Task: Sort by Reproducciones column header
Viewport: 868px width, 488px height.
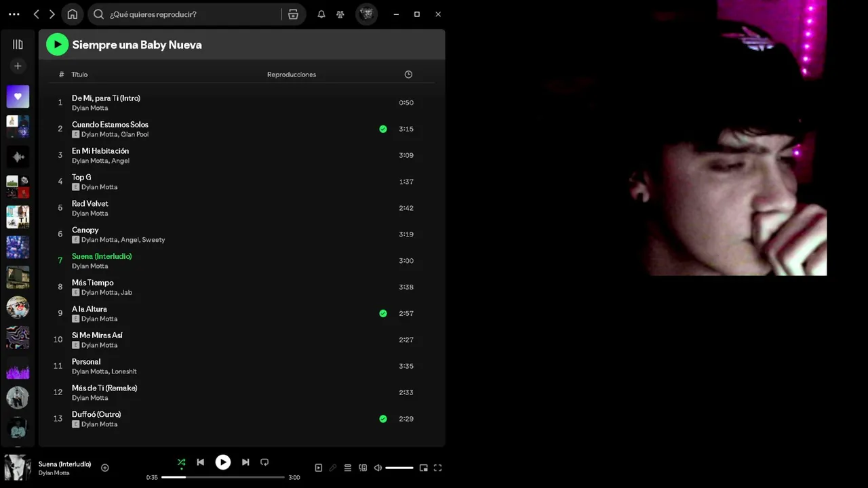Action: click(x=292, y=75)
